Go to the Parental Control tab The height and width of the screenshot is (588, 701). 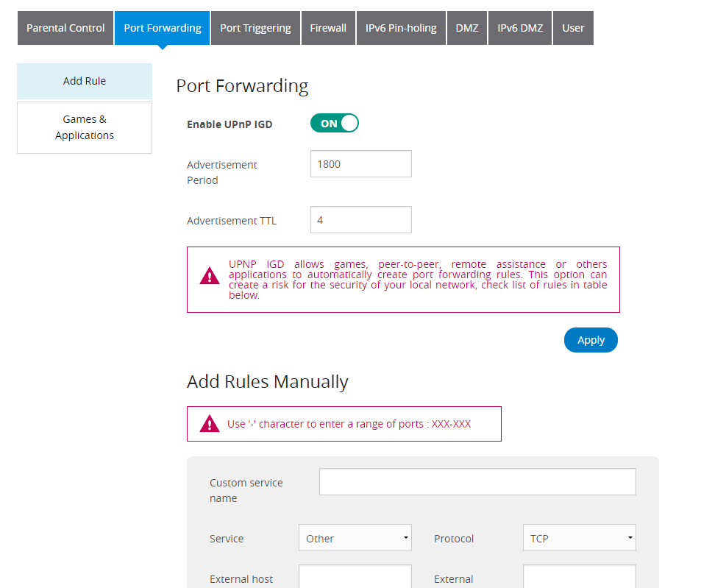65,27
